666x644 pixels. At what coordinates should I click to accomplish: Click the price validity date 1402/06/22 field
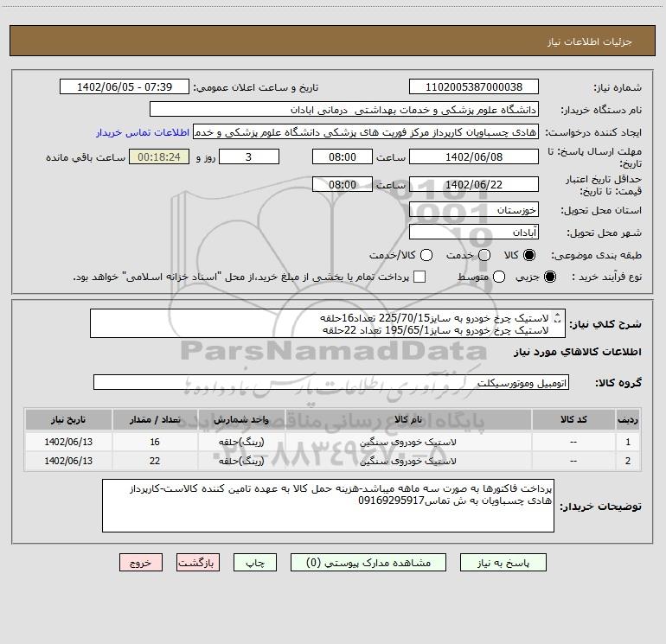474,184
